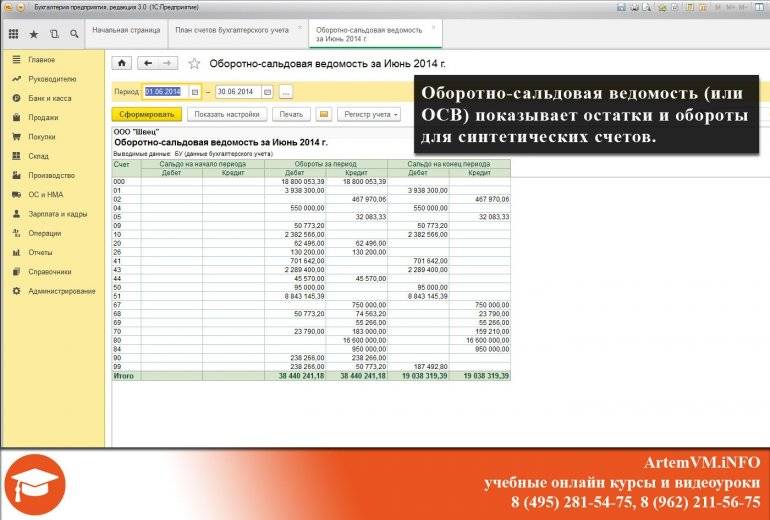This screenshot has height=520, width=770.
Task: Go back with the left arrow button
Action: tap(148, 63)
